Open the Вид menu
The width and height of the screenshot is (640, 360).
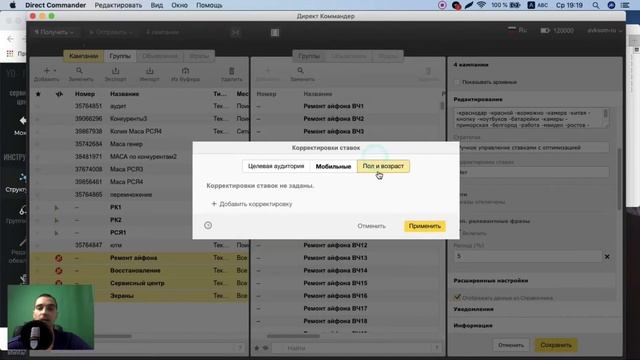pos(157,5)
